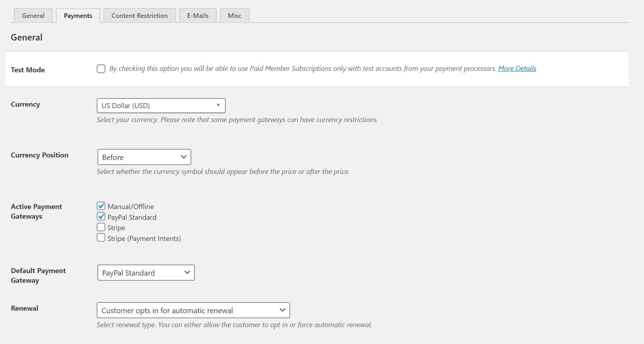Select the Payments tab
The width and height of the screenshot is (644, 344).
[78, 16]
